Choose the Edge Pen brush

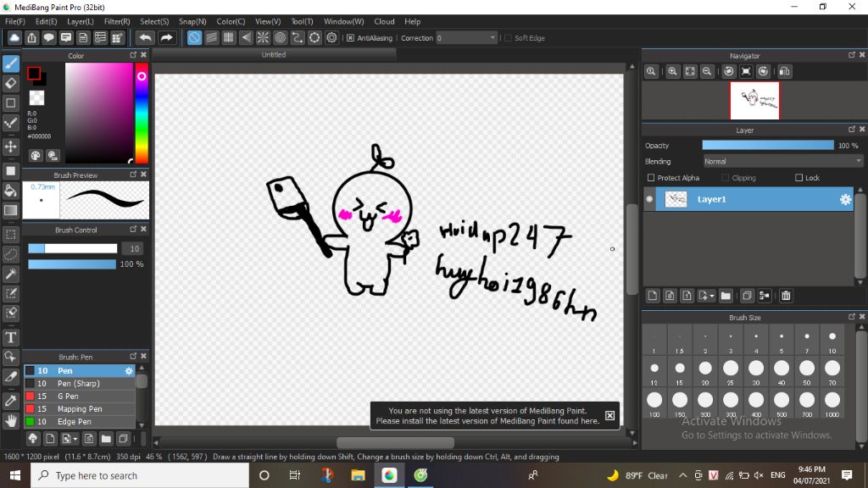(79, 422)
